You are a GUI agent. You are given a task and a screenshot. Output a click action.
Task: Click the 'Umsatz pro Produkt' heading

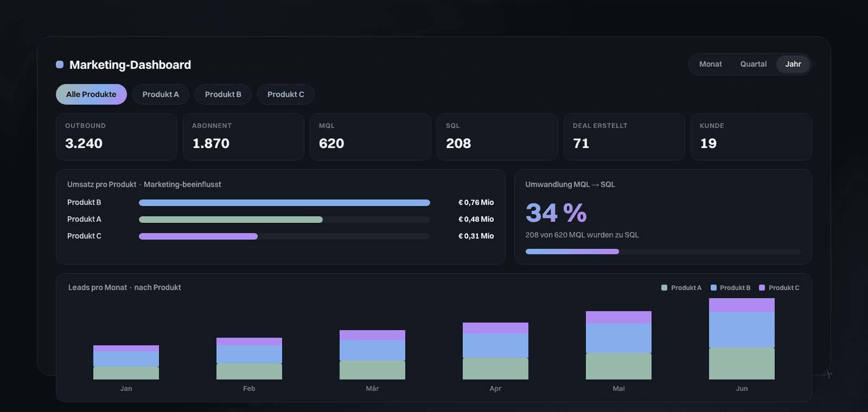point(102,184)
